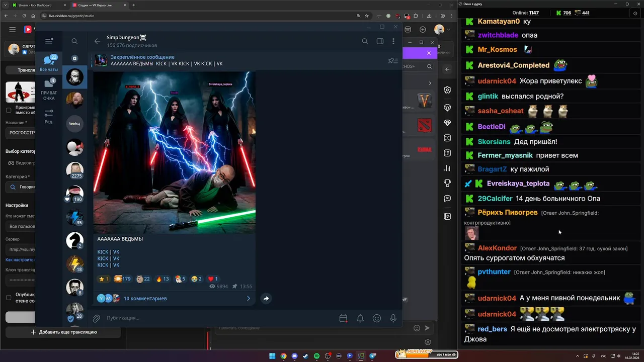Open the Telegram chat list search icon
The height and width of the screenshot is (362, 644).
point(74,41)
